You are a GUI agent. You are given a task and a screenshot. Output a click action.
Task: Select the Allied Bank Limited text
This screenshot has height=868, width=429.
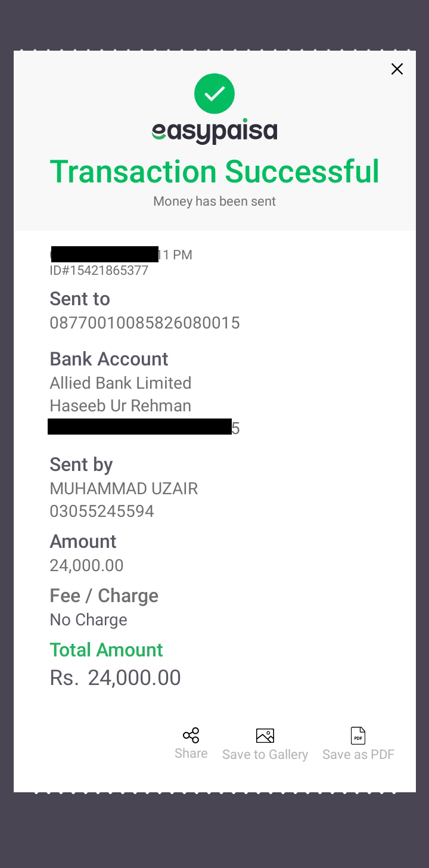(x=120, y=383)
